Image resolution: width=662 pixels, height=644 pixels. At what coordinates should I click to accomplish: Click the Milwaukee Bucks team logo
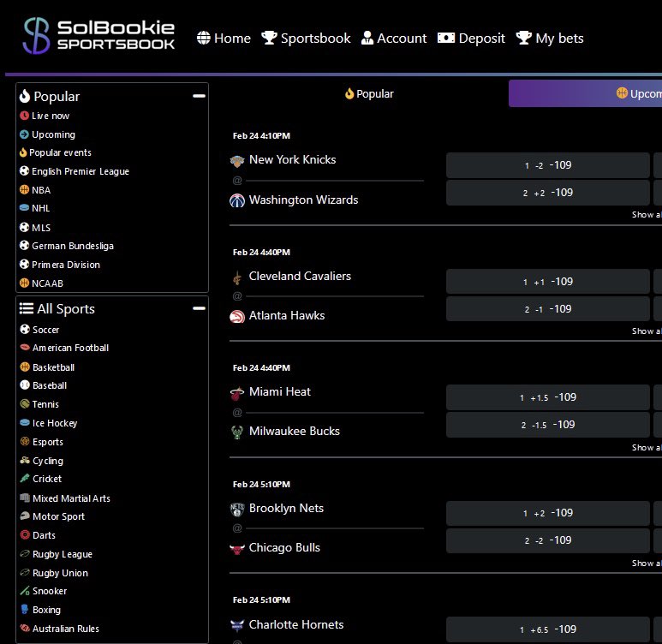(237, 432)
